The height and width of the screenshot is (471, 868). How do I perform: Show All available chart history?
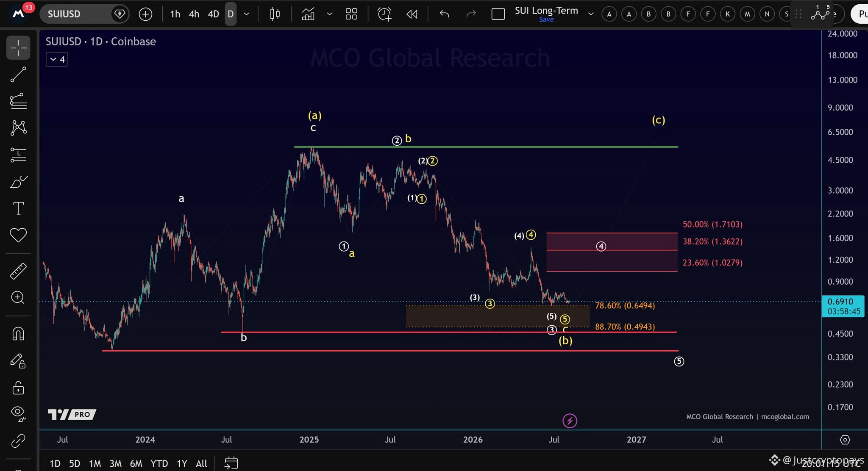202,463
